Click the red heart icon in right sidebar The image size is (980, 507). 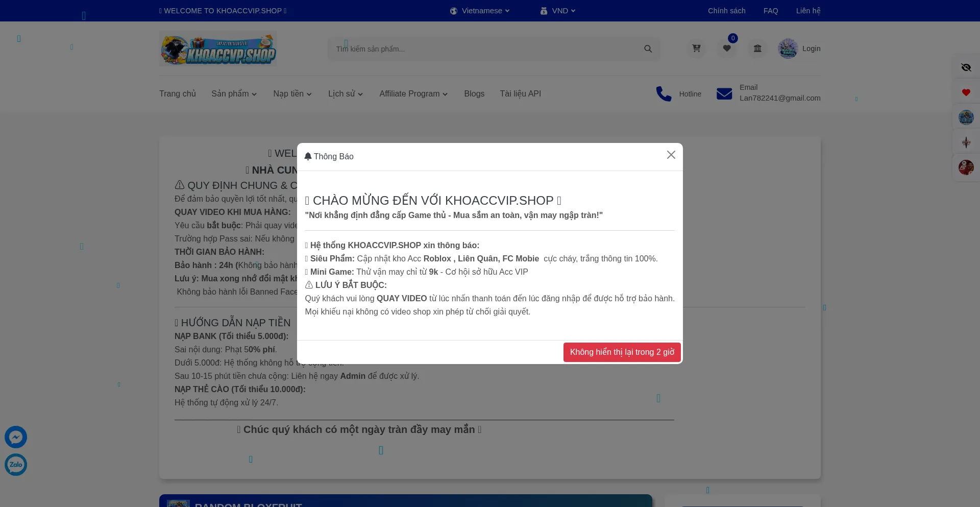pos(966,92)
